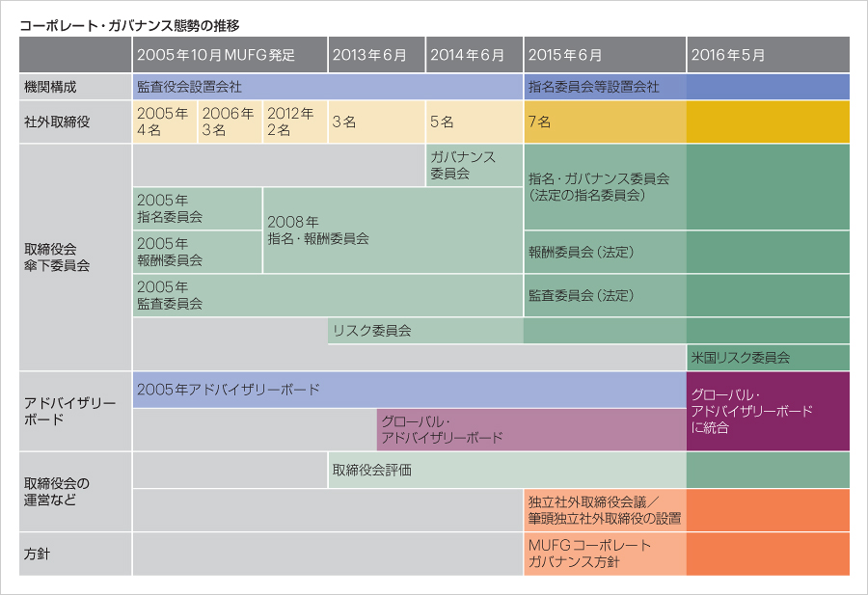Select the 2013年6月 column header
Image resolution: width=868 pixels, height=595 pixels.
tap(376, 55)
